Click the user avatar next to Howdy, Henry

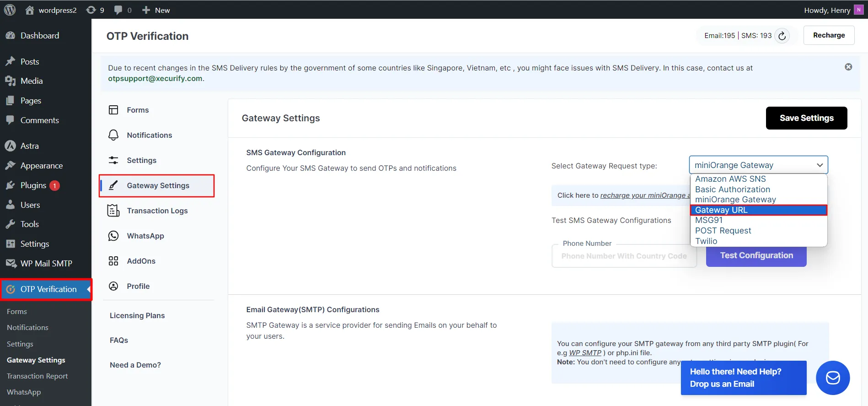tap(859, 10)
